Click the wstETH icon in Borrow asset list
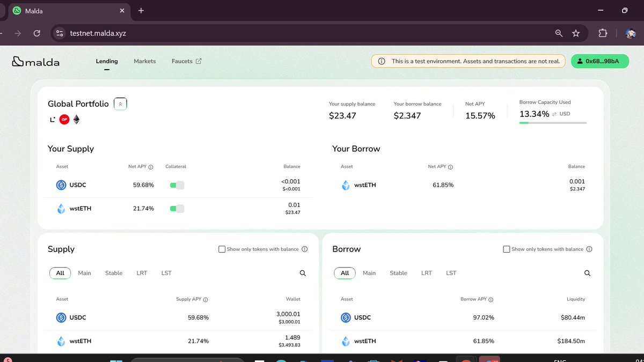 pos(346,341)
